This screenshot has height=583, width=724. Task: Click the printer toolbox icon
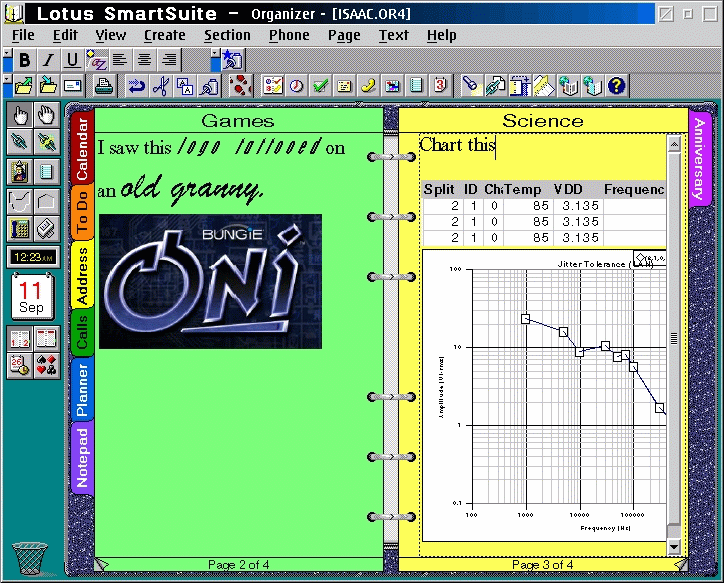click(x=47, y=229)
